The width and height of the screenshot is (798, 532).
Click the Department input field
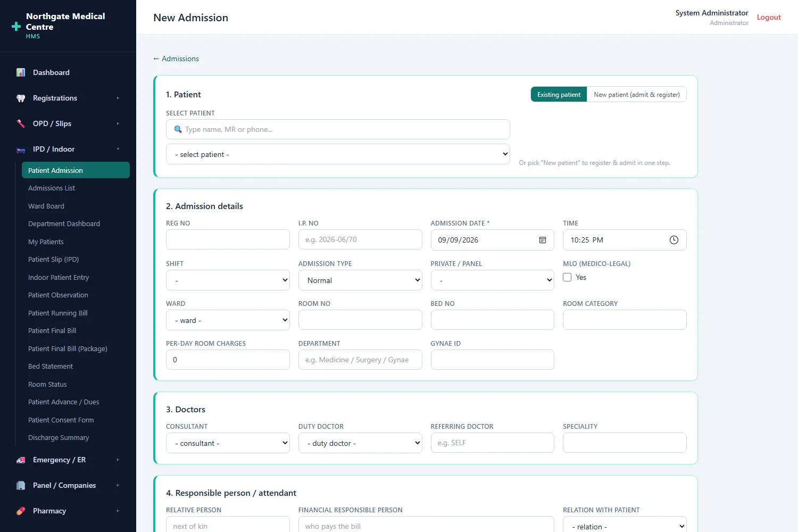(360, 360)
